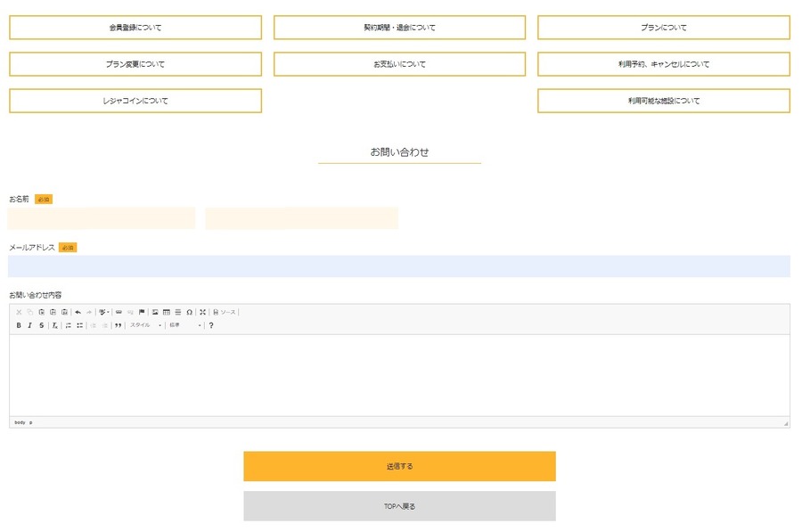This screenshot has width=802, height=532.
Task: Open プラン変更について FAQ category
Action: click(135, 64)
